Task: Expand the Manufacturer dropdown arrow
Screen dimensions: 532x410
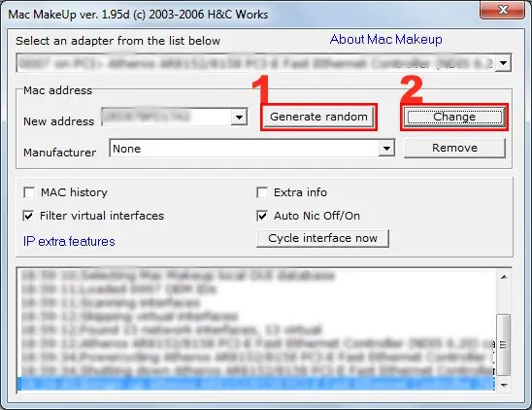Action: tap(386, 149)
